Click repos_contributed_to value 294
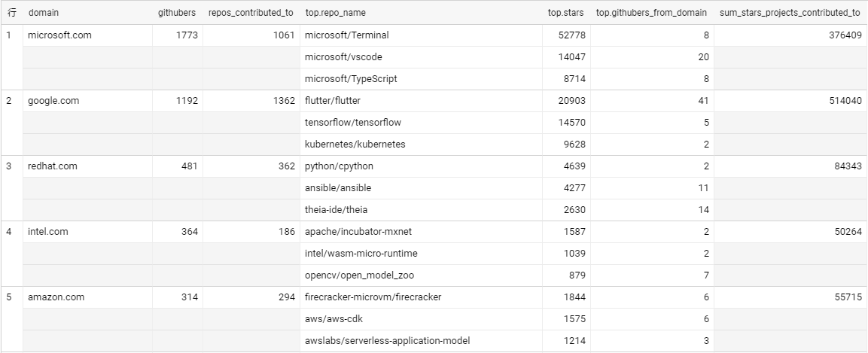868x353 pixels. [287, 297]
